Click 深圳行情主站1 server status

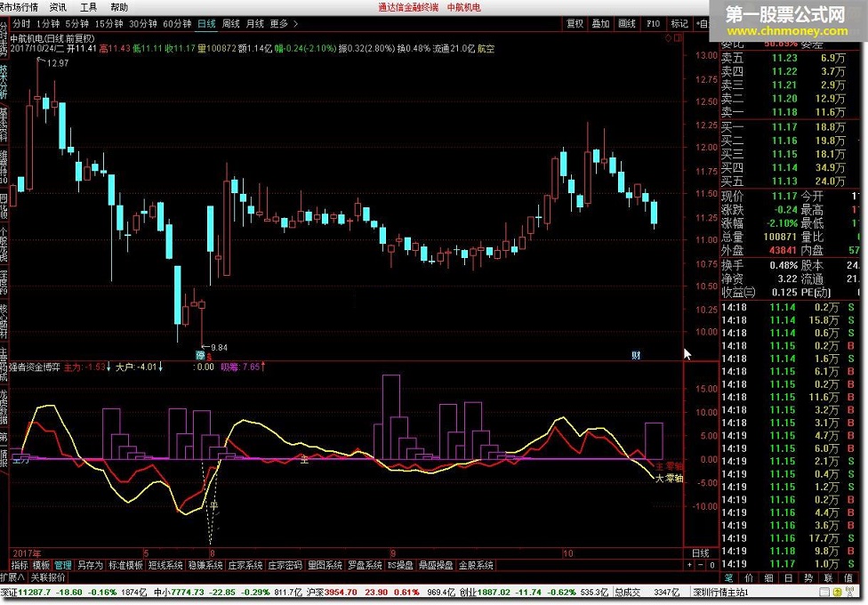coord(720,593)
